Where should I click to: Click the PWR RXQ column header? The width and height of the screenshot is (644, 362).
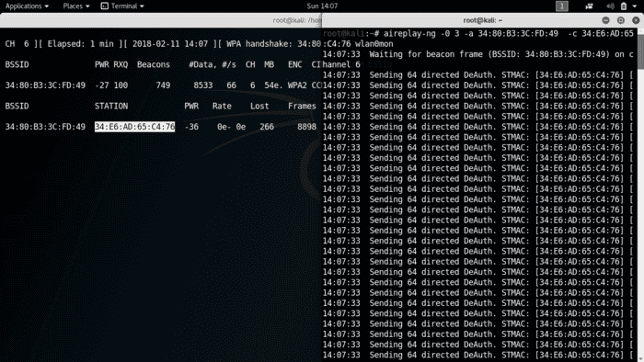tap(111, 65)
